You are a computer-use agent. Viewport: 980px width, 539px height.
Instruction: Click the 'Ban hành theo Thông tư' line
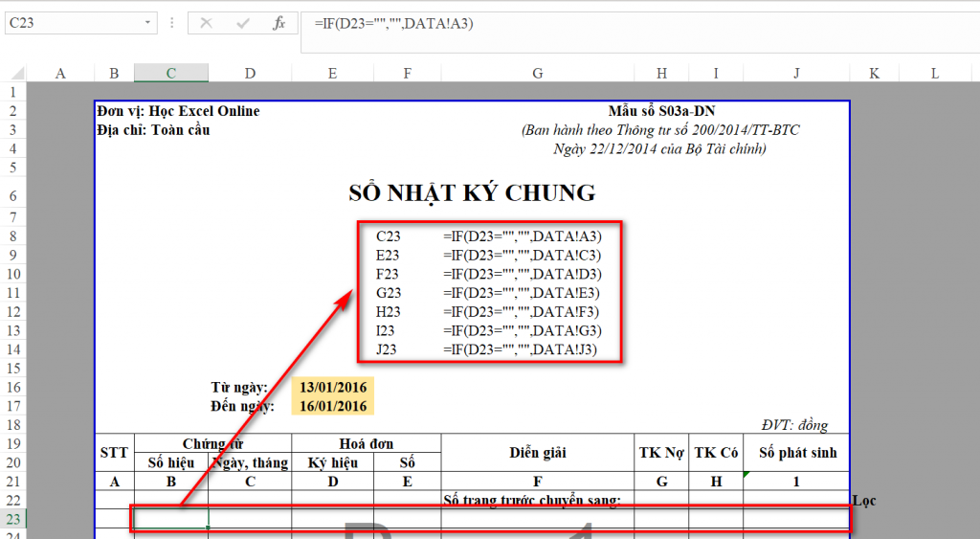point(660,130)
